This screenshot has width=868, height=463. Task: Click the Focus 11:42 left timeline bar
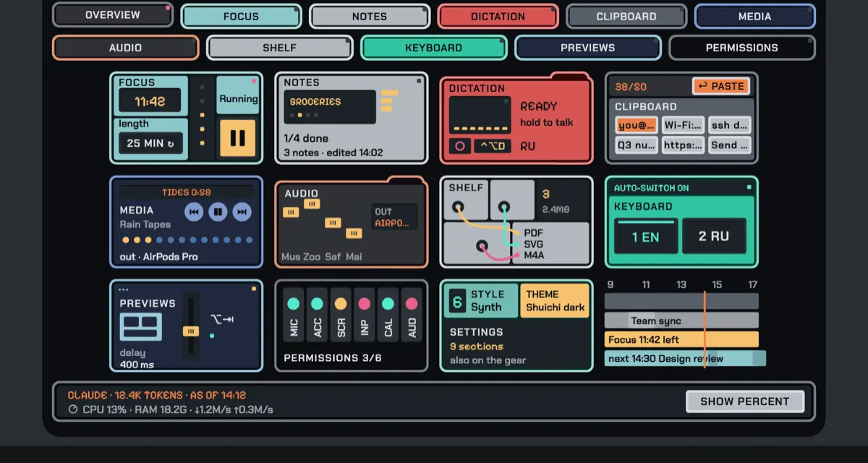[681, 339]
